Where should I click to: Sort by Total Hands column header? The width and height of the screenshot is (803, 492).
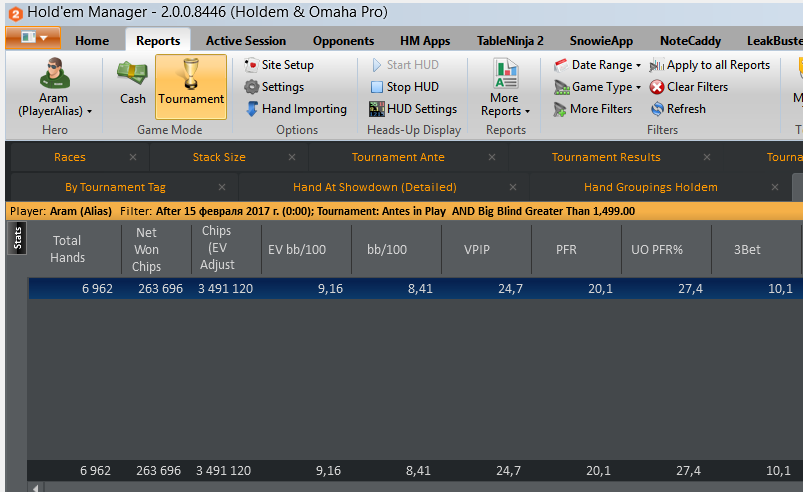(67, 249)
